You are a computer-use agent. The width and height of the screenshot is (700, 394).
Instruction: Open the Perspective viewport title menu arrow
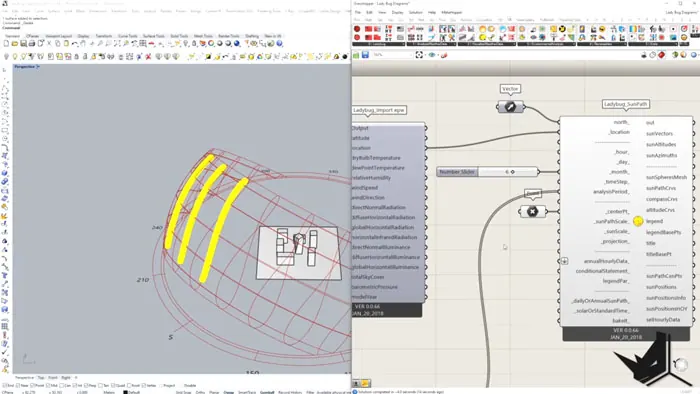click(38, 66)
